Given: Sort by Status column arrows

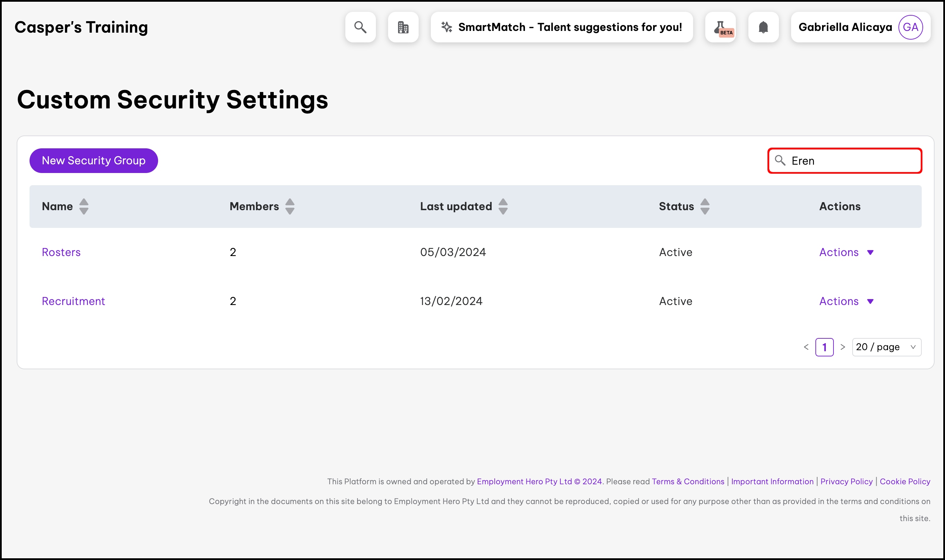Looking at the screenshot, I should point(705,206).
